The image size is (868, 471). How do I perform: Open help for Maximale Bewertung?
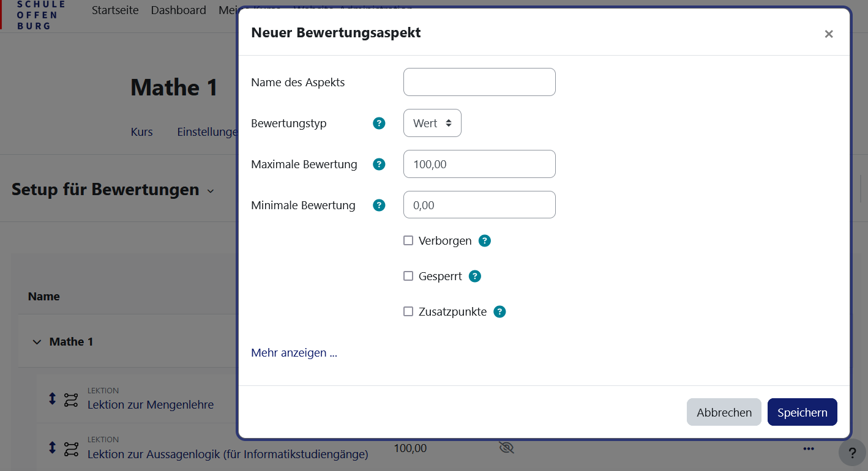pos(380,164)
